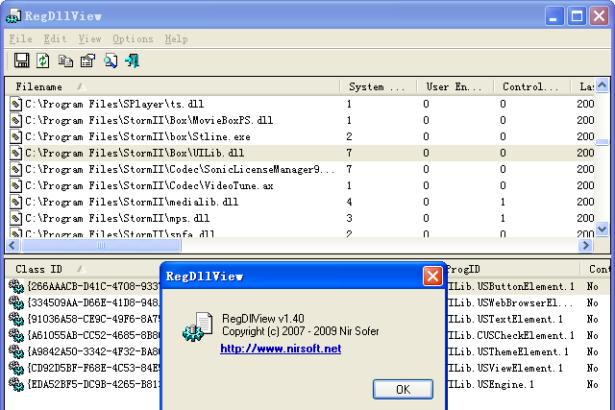Screen dimensions: 615x410
Task: Click the file icon beside UILib.dll
Action: pos(16,153)
